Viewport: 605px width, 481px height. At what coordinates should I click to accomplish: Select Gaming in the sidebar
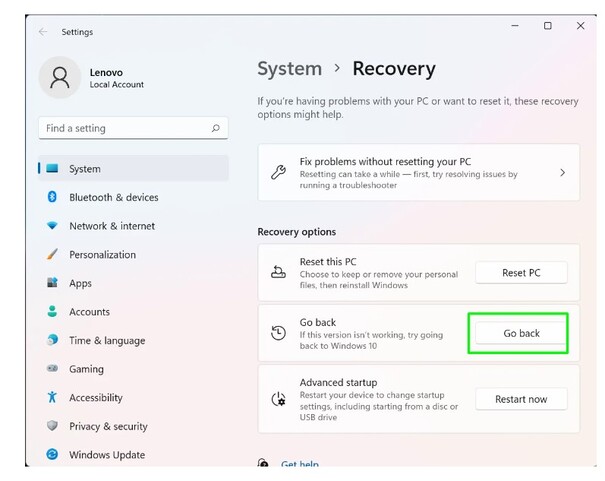(x=134, y=369)
